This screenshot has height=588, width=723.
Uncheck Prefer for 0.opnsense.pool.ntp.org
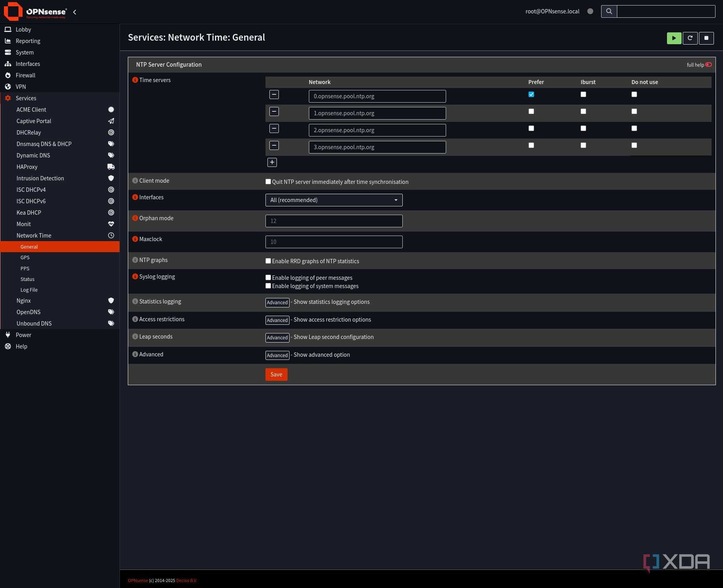(531, 94)
